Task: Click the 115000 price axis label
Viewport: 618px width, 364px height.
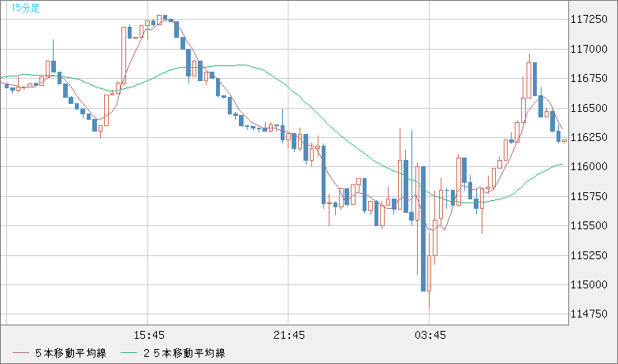Action: pyautogui.click(x=589, y=284)
